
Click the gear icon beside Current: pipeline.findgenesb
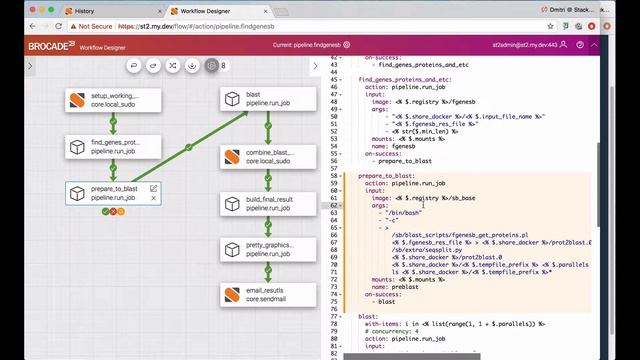click(x=347, y=45)
